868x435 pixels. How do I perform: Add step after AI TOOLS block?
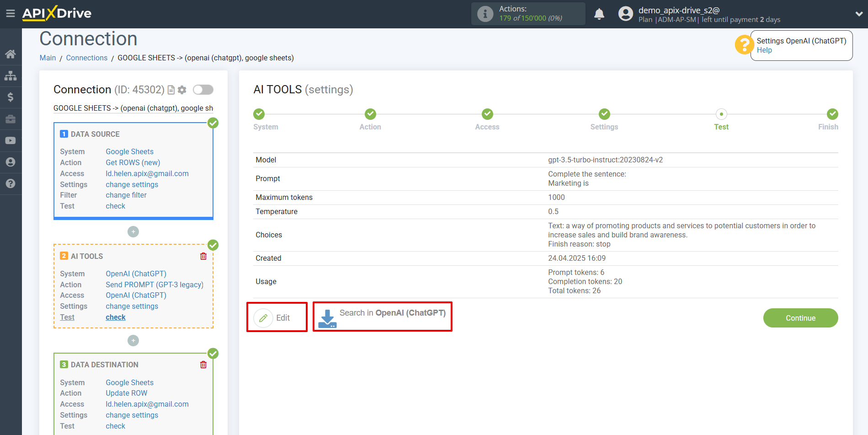[133, 341]
